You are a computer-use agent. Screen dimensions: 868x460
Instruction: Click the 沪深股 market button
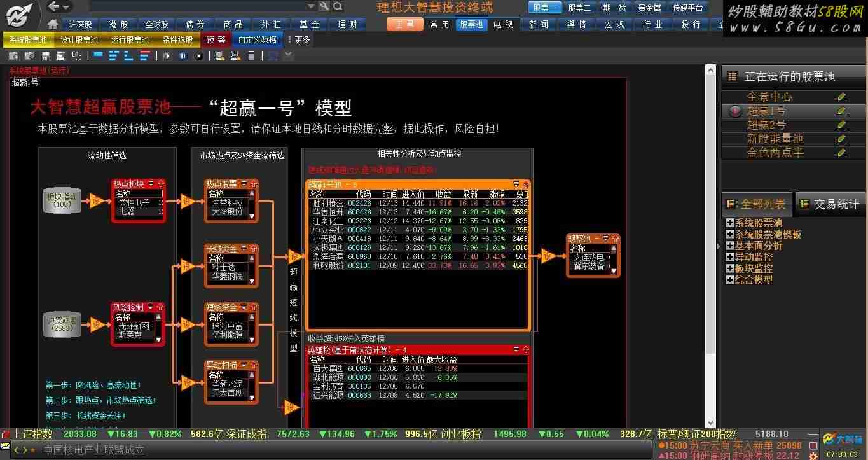click(80, 24)
